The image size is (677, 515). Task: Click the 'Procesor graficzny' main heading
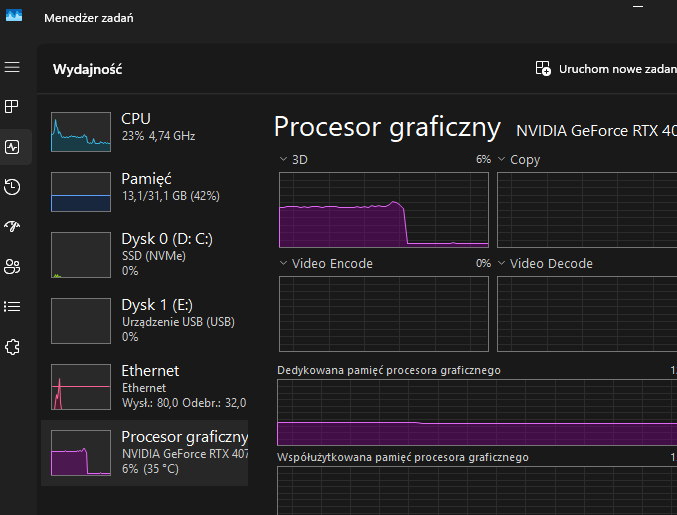[387, 127]
